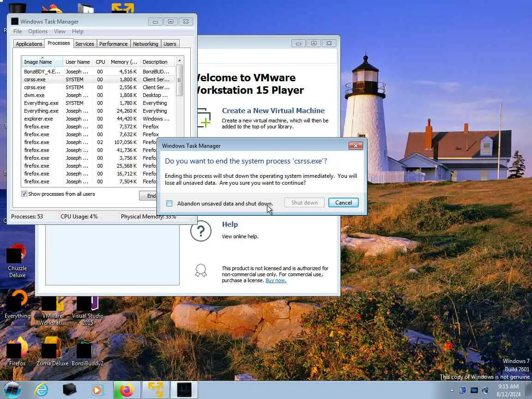This screenshot has height=399, width=532.
Task: Select the dwm.exe process row
Action: pos(98,95)
